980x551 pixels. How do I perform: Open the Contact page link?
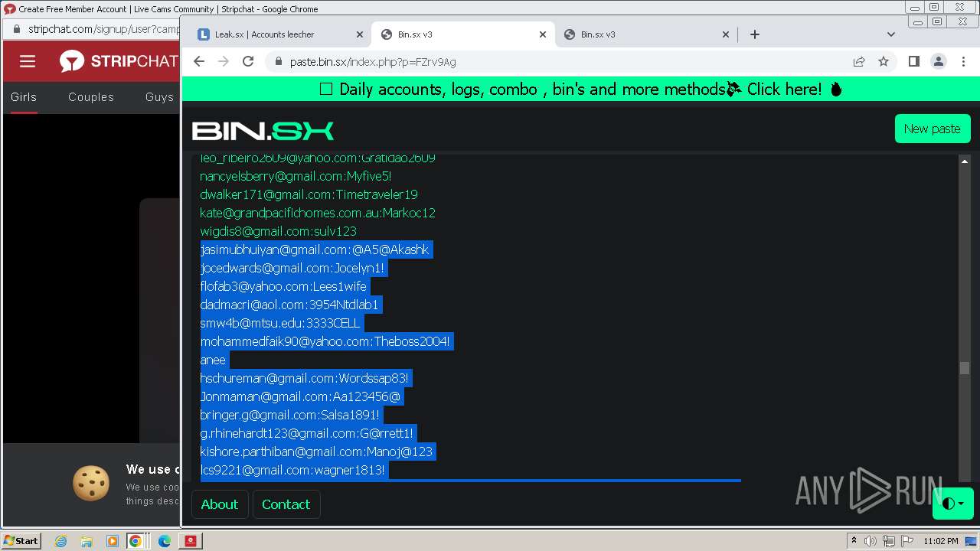click(286, 504)
